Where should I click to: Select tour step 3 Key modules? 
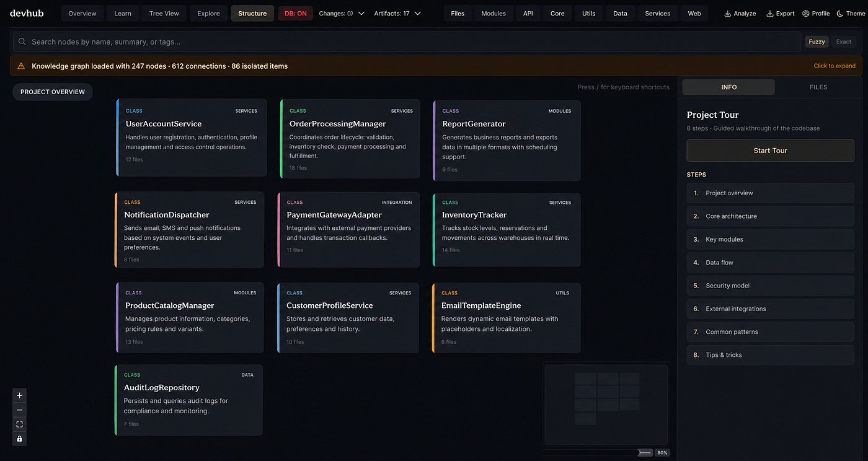point(770,239)
